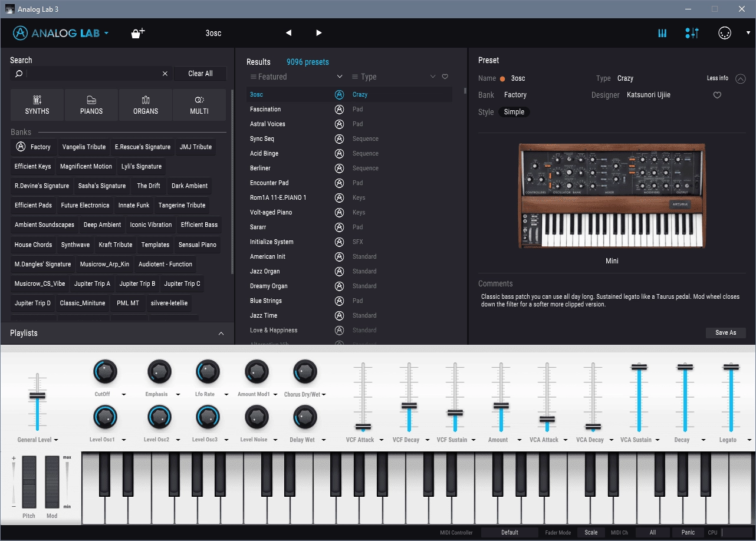This screenshot has height=541, width=756.
Task: Click the Arturia icon beside Astral Voices
Action: [x=339, y=124]
